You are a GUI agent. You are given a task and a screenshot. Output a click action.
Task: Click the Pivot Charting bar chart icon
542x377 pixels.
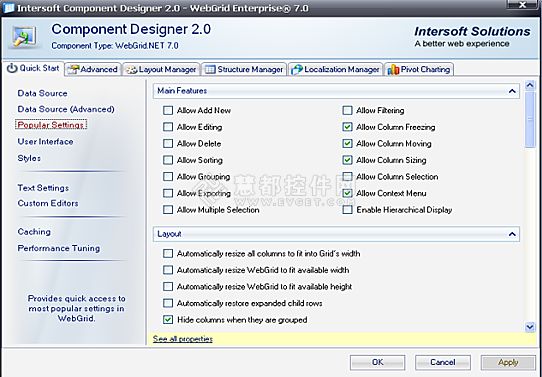(x=393, y=69)
